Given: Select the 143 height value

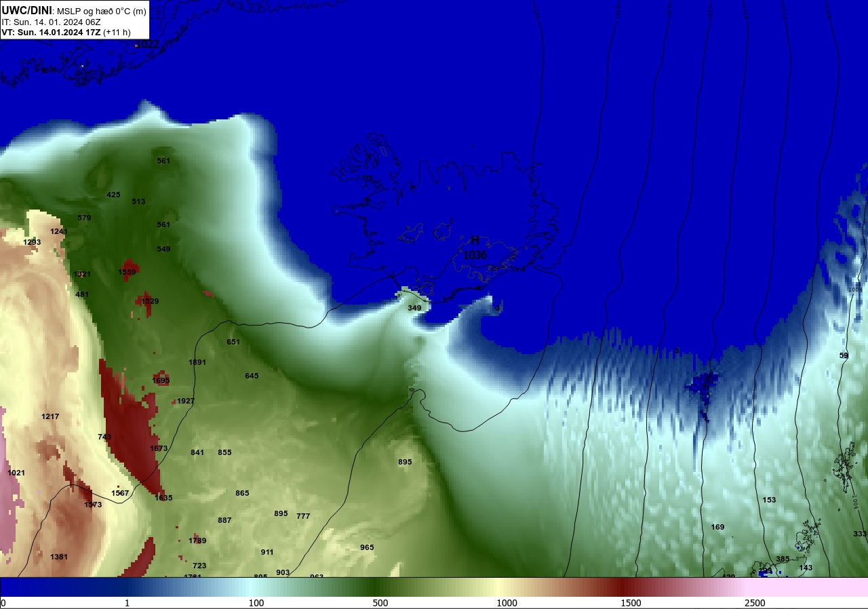Looking at the screenshot, I should pyautogui.click(x=806, y=568).
